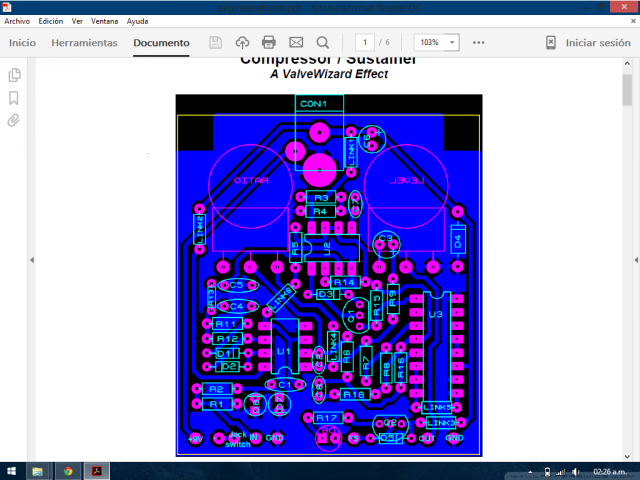The width and height of the screenshot is (640, 480).
Task: Click the save file icon
Action: point(215,43)
